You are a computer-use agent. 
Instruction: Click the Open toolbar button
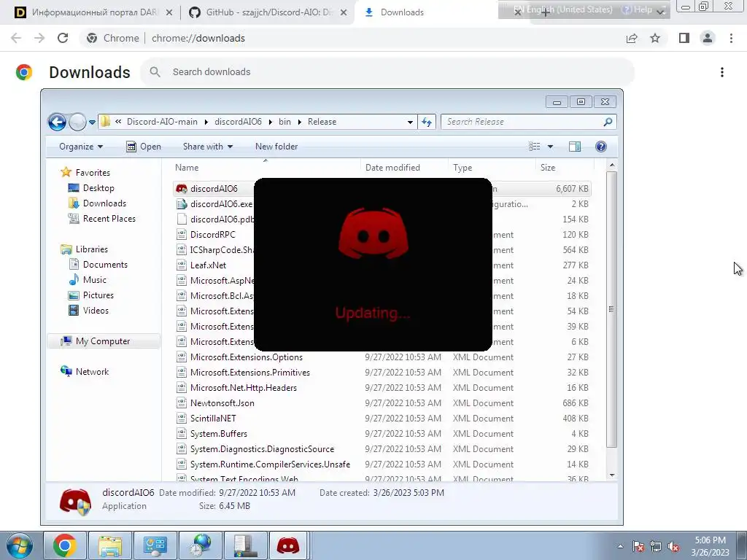[144, 147]
